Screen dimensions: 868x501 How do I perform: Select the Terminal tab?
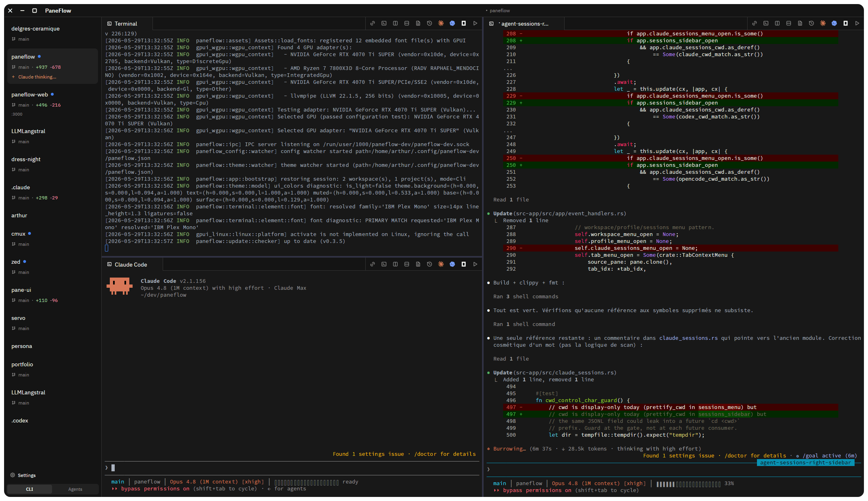point(127,24)
